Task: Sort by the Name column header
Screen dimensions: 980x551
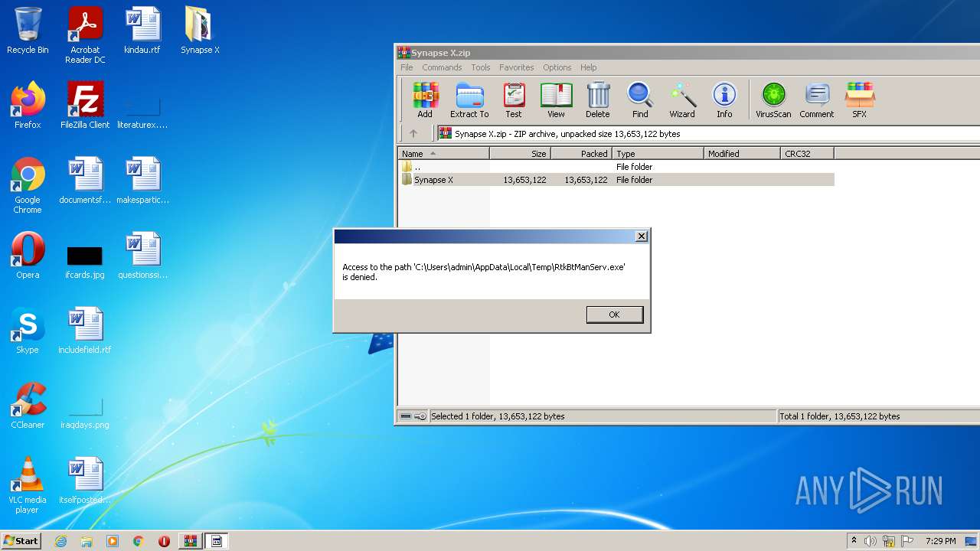Action: (444, 154)
